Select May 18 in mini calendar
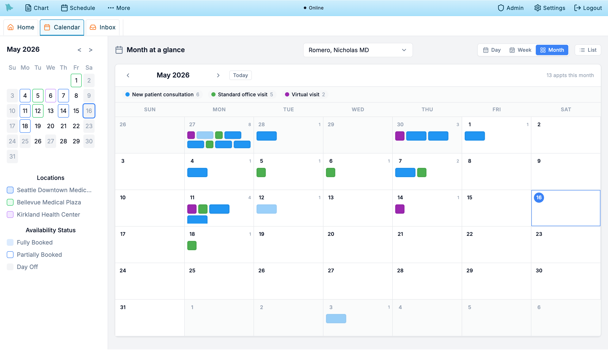Image resolution: width=608 pixels, height=364 pixels. click(25, 126)
